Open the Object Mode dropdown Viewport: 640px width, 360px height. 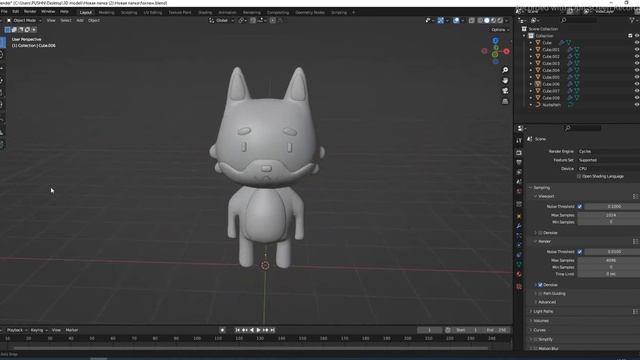[x=24, y=20]
